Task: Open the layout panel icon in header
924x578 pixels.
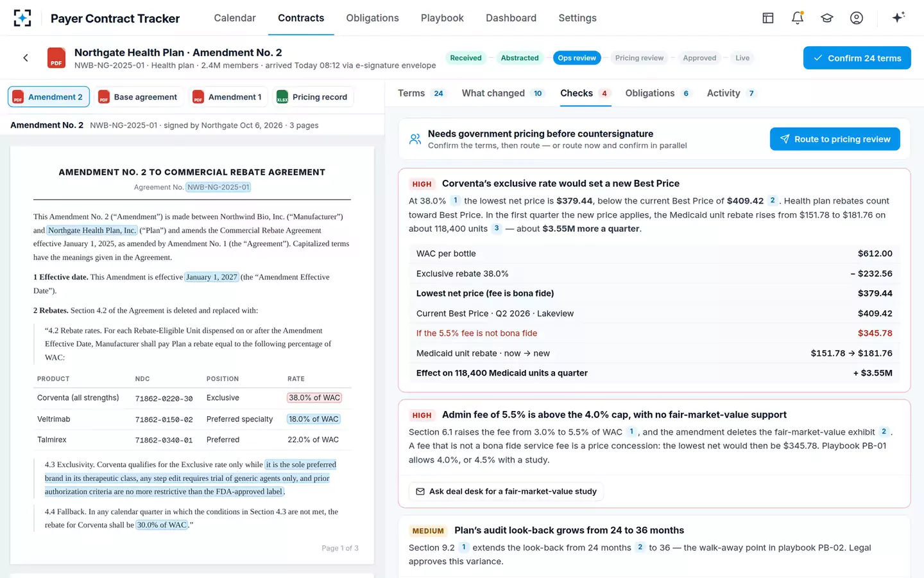Action: (768, 18)
